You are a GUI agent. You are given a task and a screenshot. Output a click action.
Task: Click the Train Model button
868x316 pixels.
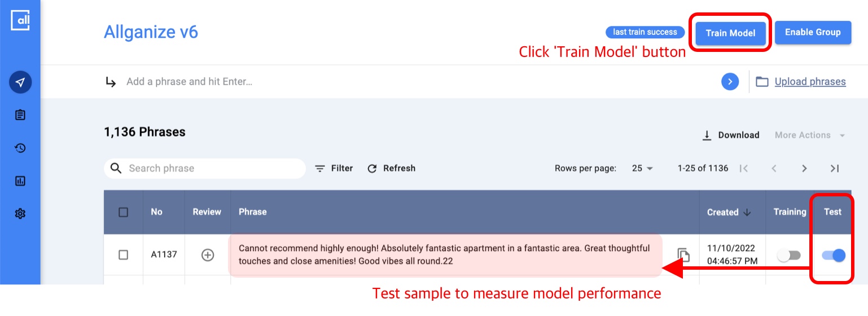pyautogui.click(x=730, y=33)
